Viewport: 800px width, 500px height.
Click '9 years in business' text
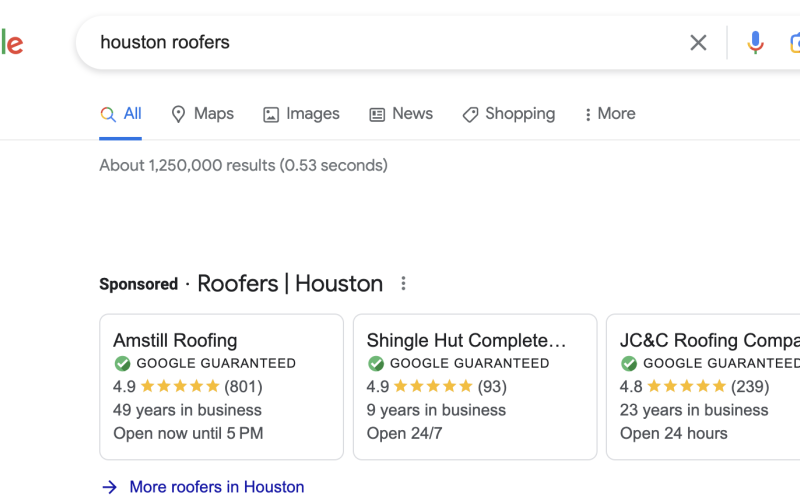click(436, 410)
